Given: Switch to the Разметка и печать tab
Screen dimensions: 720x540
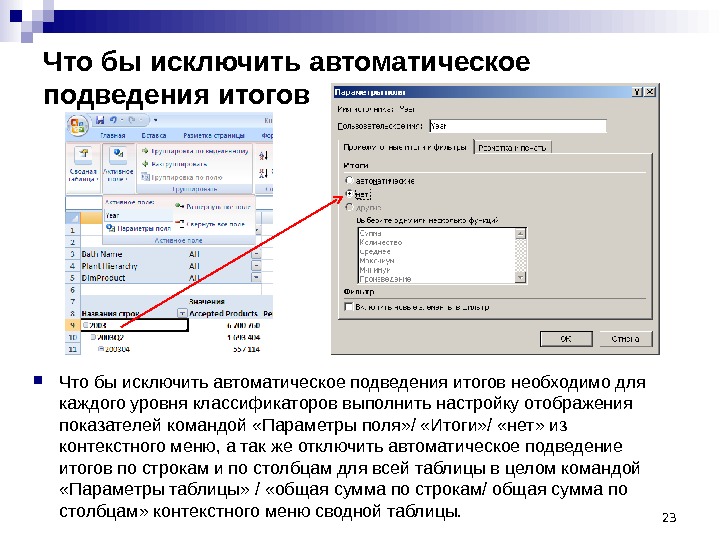Looking at the screenshot, I should pyautogui.click(x=512, y=148).
